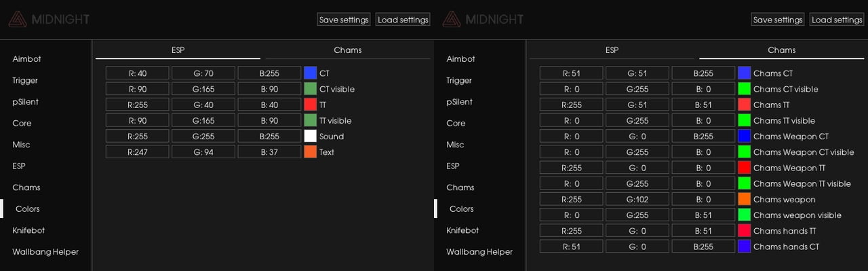This screenshot has width=868, height=271.
Task: Pick the green swatch next to TT visible
Action: [311, 120]
